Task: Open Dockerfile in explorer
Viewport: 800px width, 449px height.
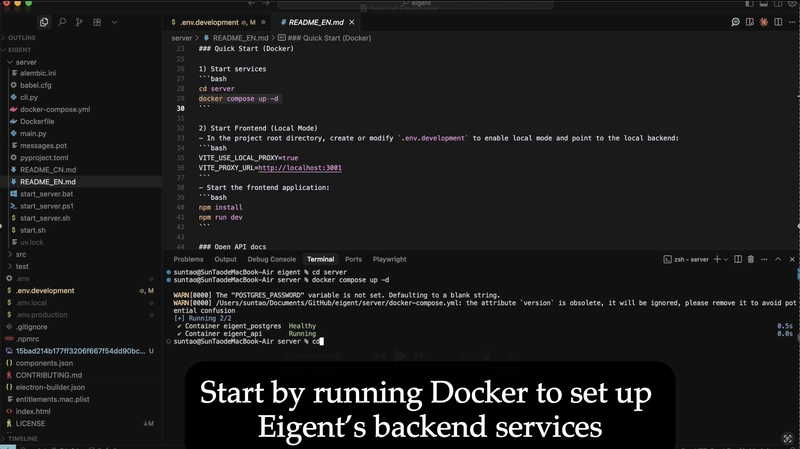Action: pos(37,121)
